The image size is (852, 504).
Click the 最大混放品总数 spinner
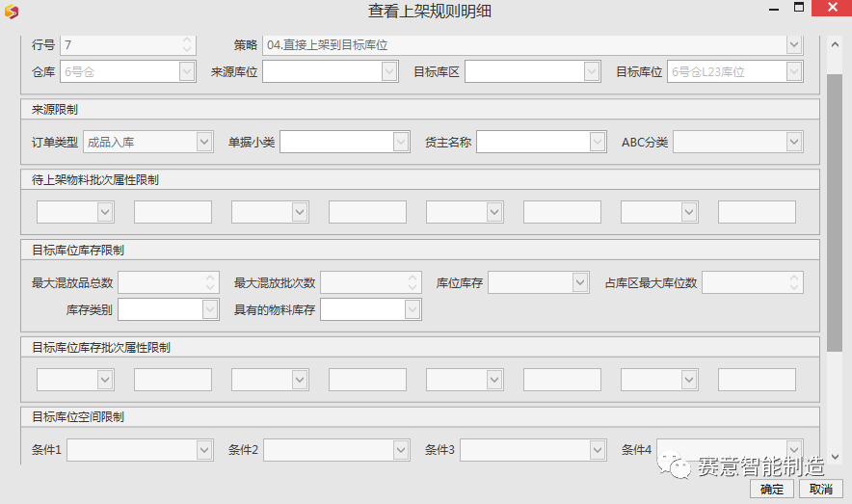(210, 282)
